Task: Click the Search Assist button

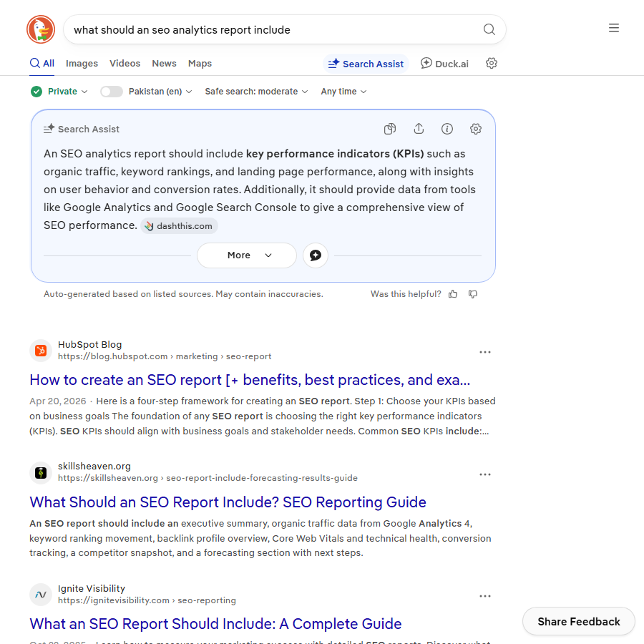Action: (x=366, y=64)
